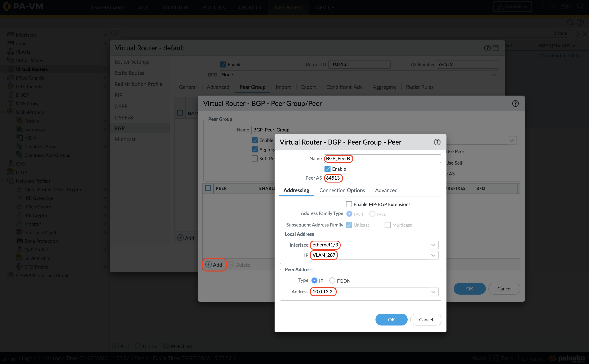Switch to Connection Options tab
The image size is (589, 364).
[342, 190]
